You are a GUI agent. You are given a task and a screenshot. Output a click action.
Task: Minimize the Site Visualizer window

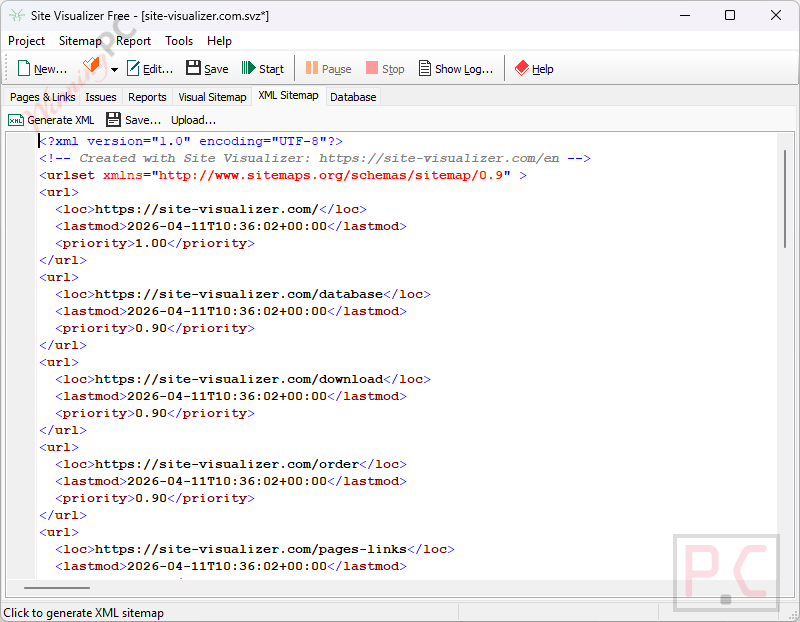[685, 15]
